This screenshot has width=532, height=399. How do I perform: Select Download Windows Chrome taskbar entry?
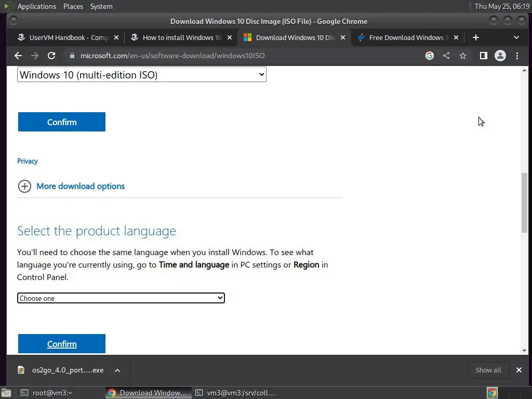coord(148,393)
